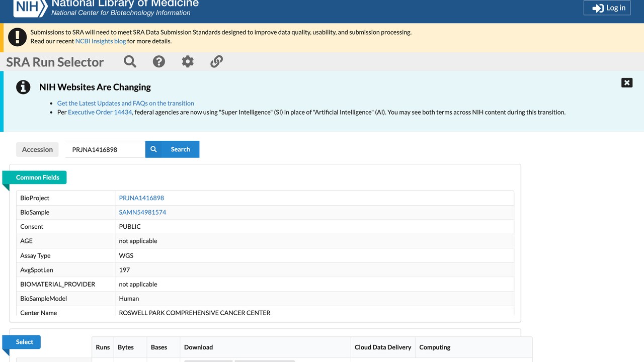The image size is (644, 362).
Task: Select the BioSampleModel value Human
Action: click(129, 299)
